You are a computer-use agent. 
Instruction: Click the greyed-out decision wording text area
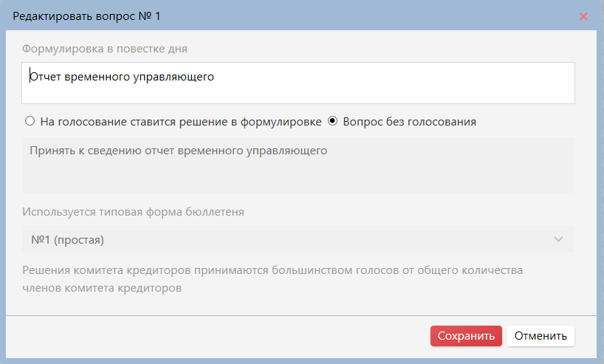pos(298,176)
